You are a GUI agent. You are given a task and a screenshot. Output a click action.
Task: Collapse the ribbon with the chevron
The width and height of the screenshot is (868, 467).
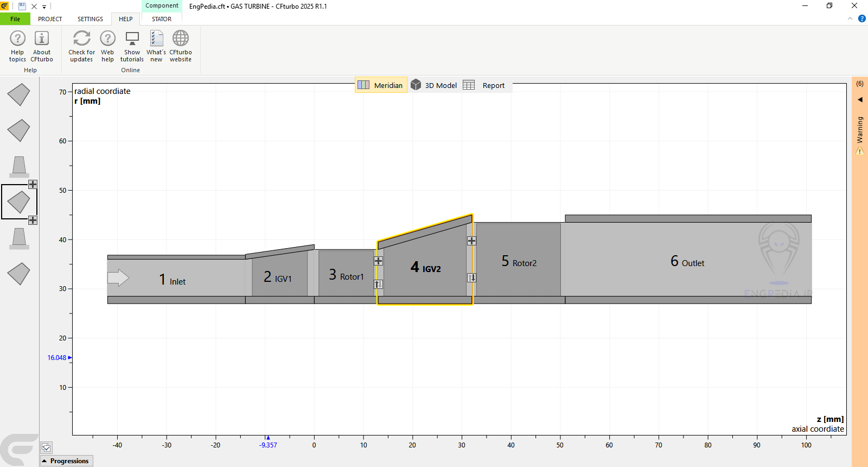[x=850, y=18]
